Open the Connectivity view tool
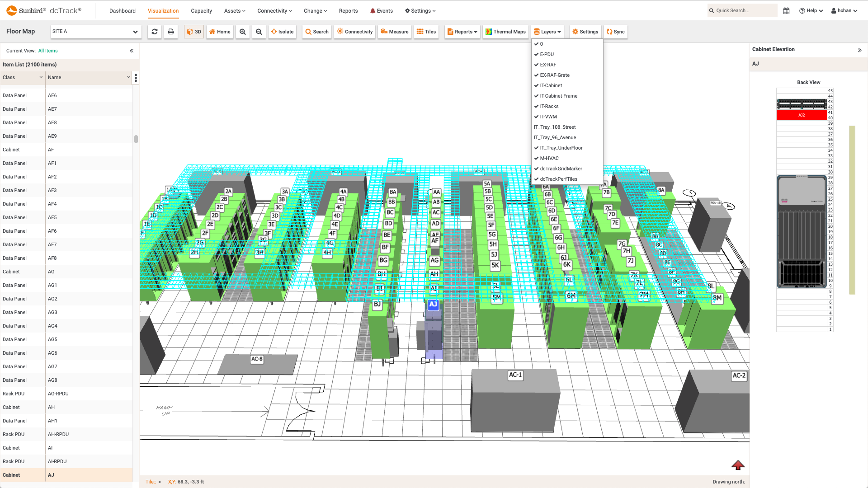This screenshot has width=868, height=488. pyautogui.click(x=355, y=32)
